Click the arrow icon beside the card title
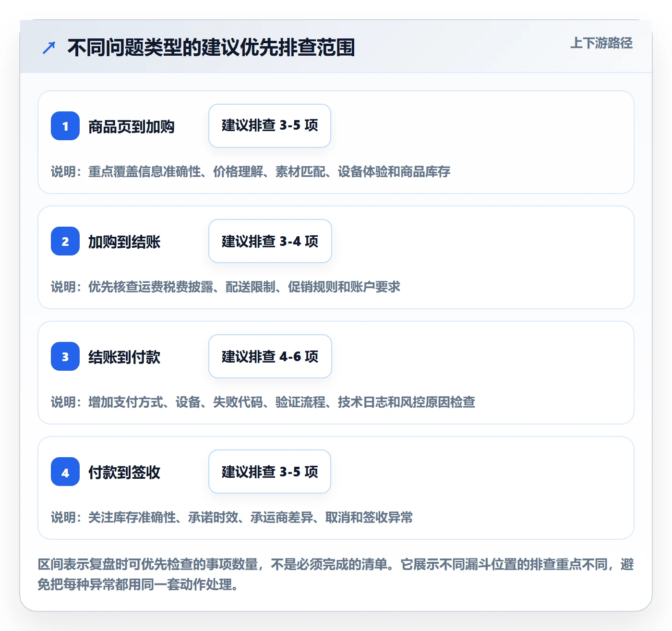Screen dimensions: 672x631 tap(49, 48)
